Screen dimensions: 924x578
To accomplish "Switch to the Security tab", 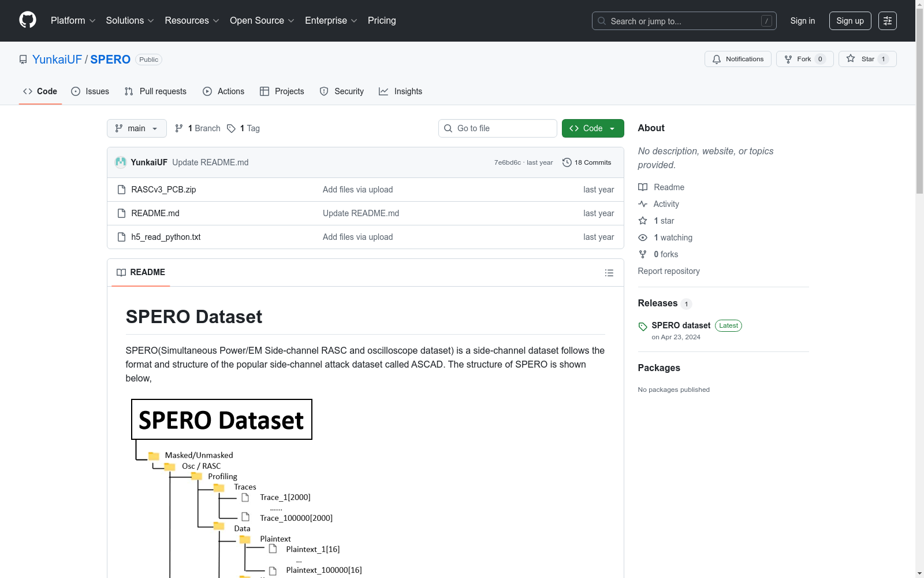I will [342, 91].
